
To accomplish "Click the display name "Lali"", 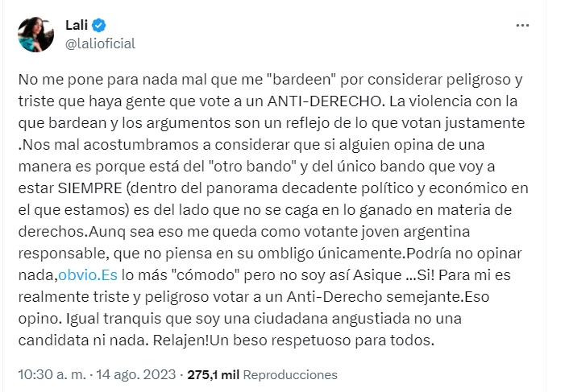I will [75, 26].
